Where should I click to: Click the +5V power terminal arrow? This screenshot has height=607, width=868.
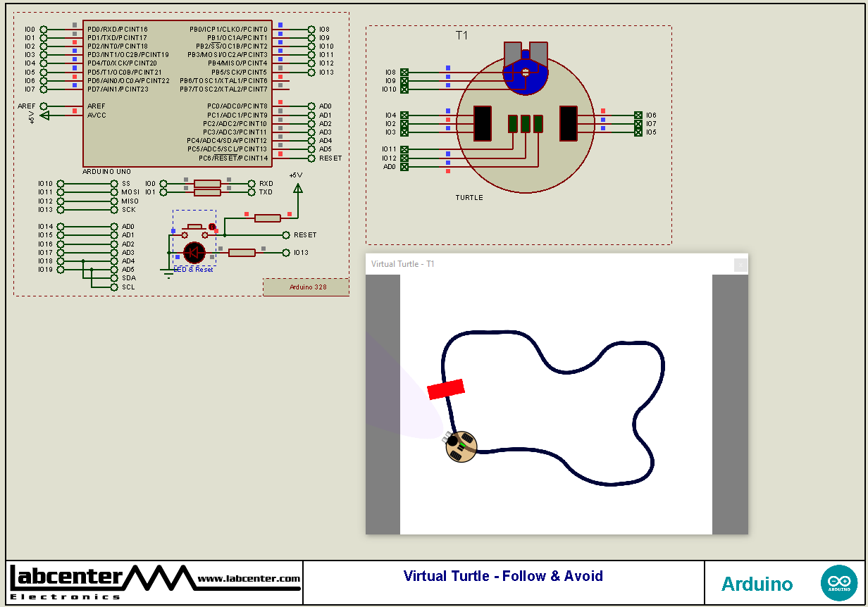(297, 188)
